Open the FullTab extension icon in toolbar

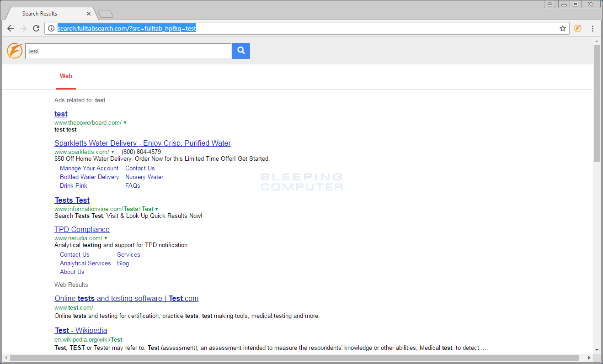coord(578,28)
